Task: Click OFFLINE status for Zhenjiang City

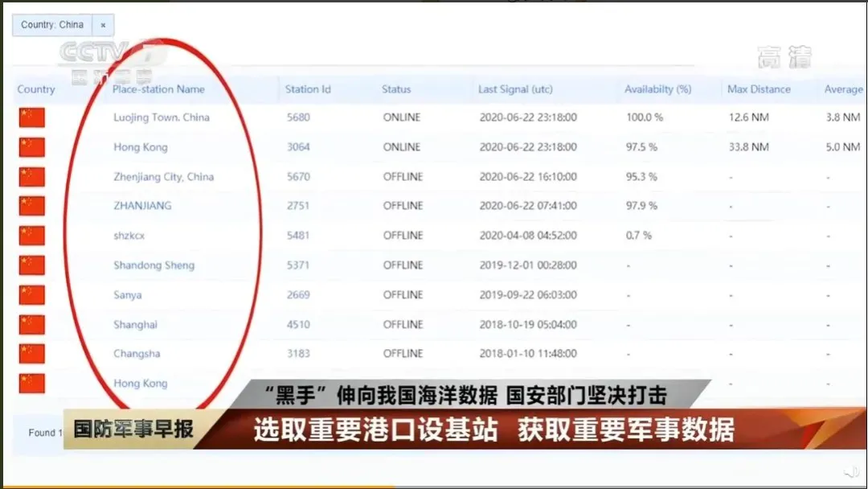Action: 403,177
